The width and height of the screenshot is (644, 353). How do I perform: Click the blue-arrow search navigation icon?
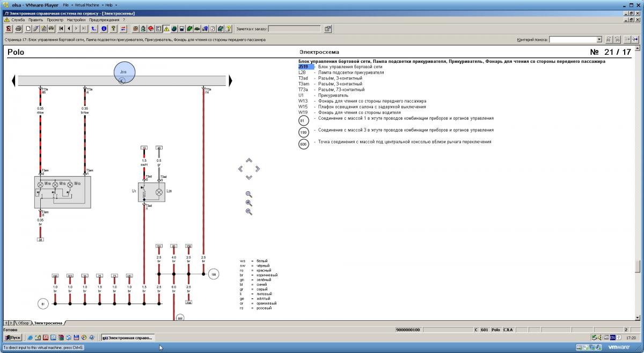click(x=635, y=39)
